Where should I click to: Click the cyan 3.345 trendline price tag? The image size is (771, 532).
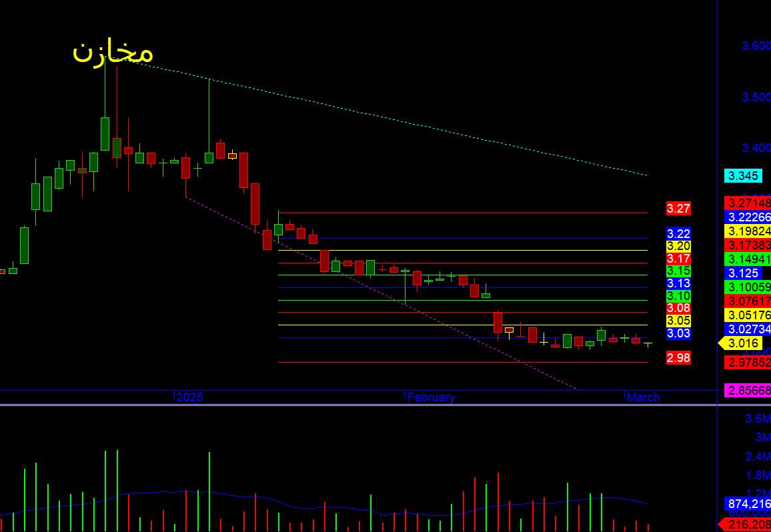tap(743, 175)
